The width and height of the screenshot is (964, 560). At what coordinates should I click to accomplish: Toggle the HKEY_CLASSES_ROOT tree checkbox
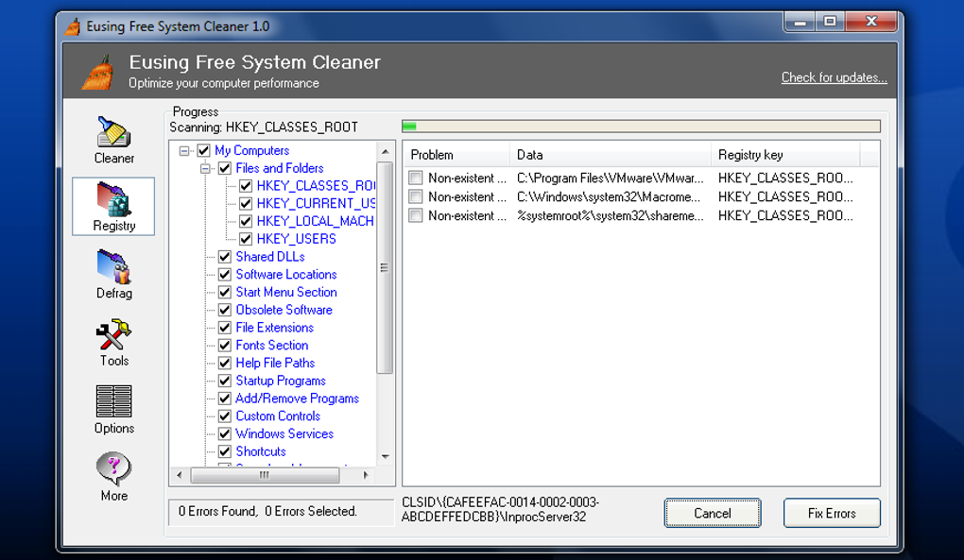click(246, 186)
